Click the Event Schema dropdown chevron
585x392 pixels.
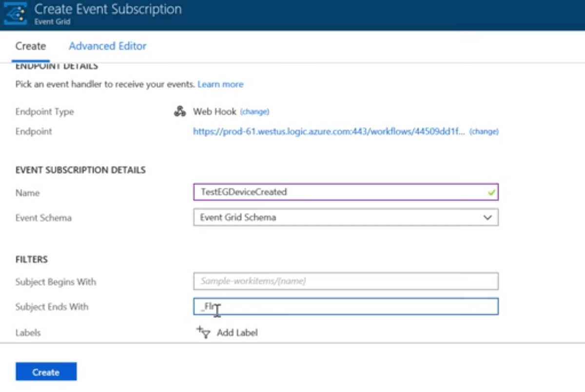pos(487,218)
